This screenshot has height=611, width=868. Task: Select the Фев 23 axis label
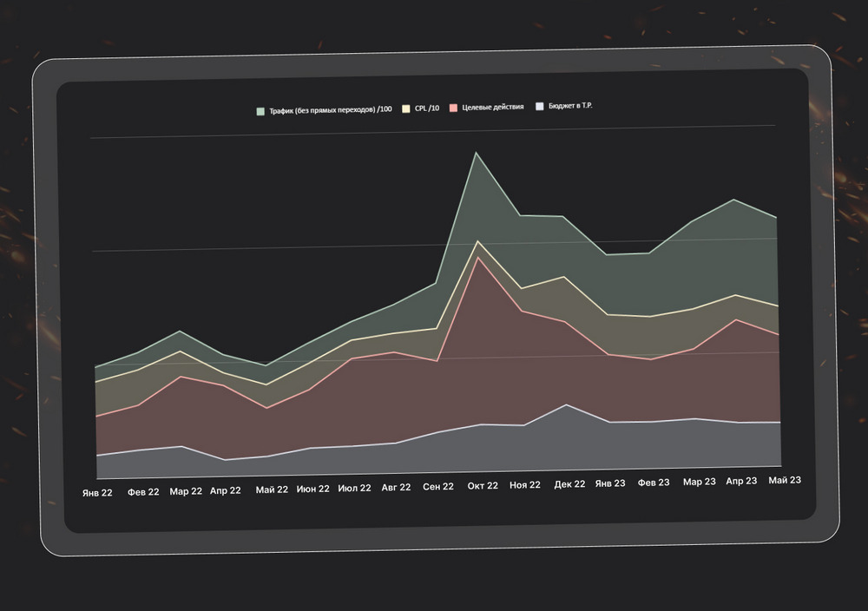pyautogui.click(x=654, y=483)
